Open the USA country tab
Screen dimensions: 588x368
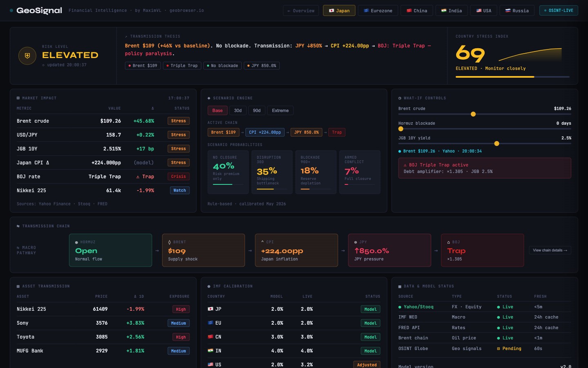(x=483, y=11)
